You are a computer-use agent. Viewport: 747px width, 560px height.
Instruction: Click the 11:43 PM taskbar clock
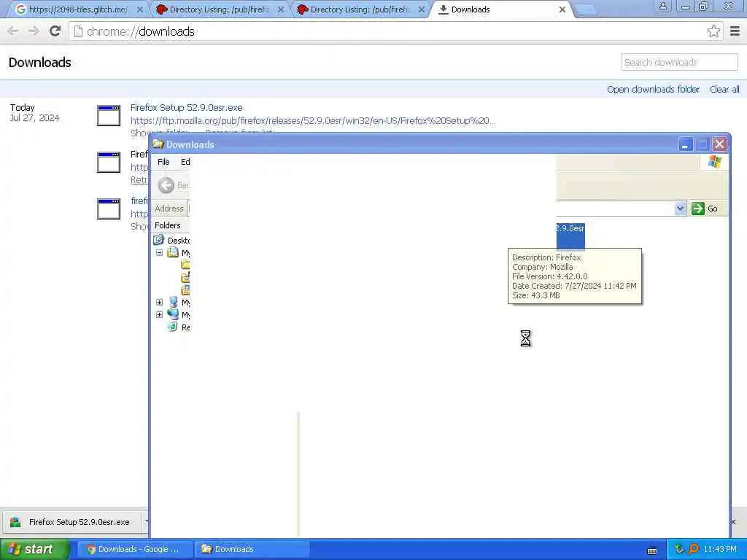720,550
